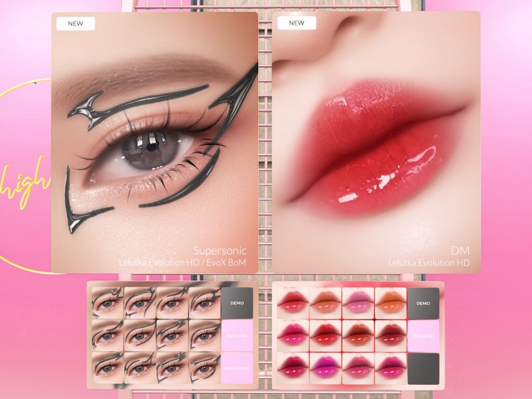Pick the second eyeliner style in the middle row
Image resolution: width=532 pixels, height=399 pixels.
click(x=140, y=336)
